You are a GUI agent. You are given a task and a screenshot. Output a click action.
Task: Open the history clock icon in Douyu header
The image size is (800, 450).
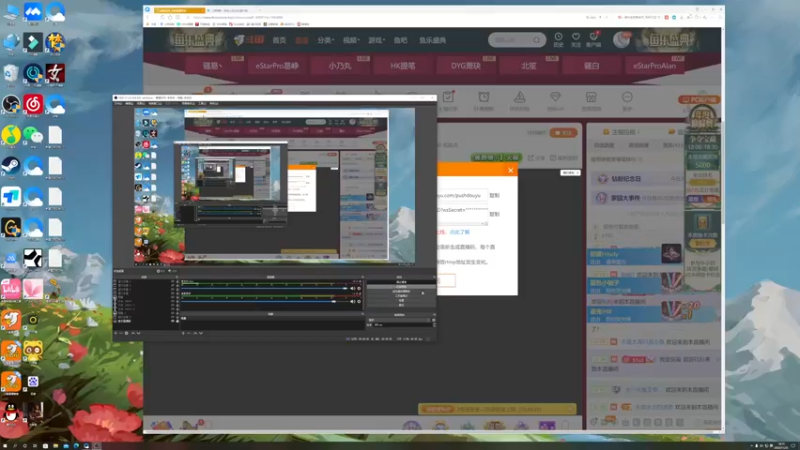(559, 37)
